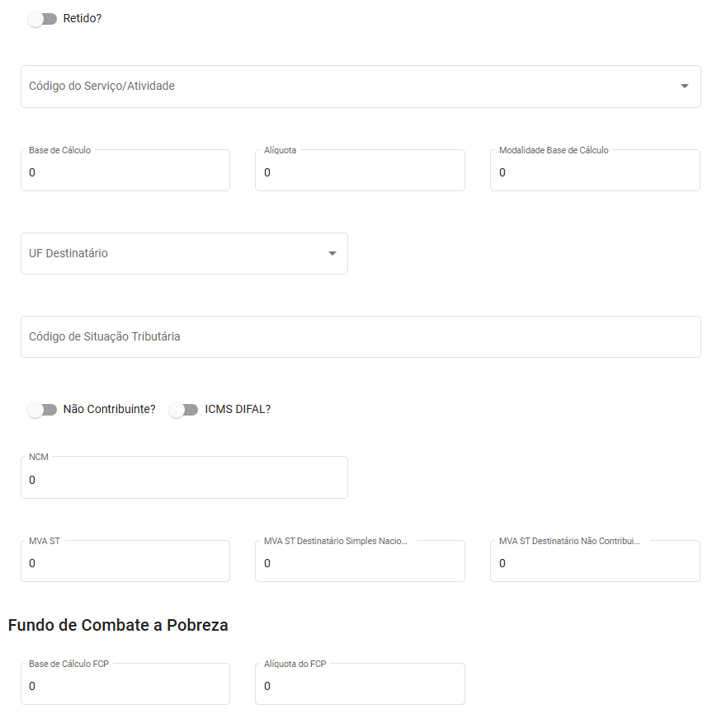Click the UF Destinatário dropdown arrow
726x728 pixels.
point(332,254)
